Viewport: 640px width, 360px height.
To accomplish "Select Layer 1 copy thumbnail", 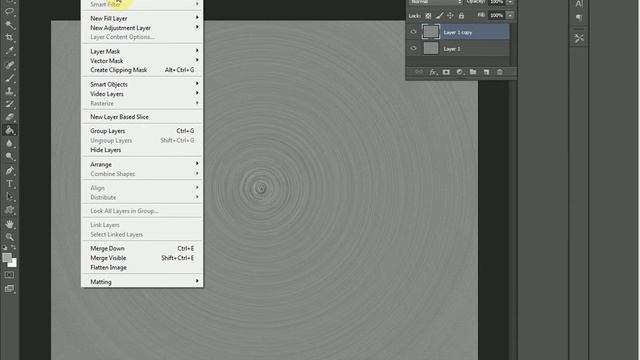I will pos(431,32).
